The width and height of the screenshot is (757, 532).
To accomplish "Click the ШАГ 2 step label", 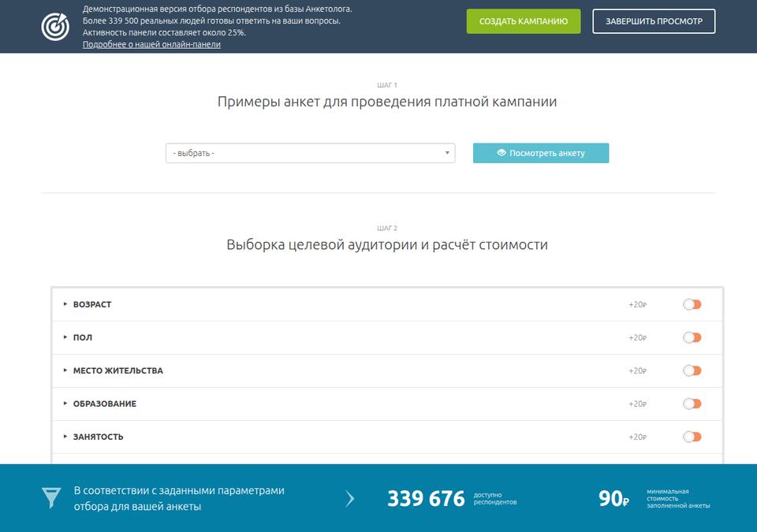I will [387, 228].
